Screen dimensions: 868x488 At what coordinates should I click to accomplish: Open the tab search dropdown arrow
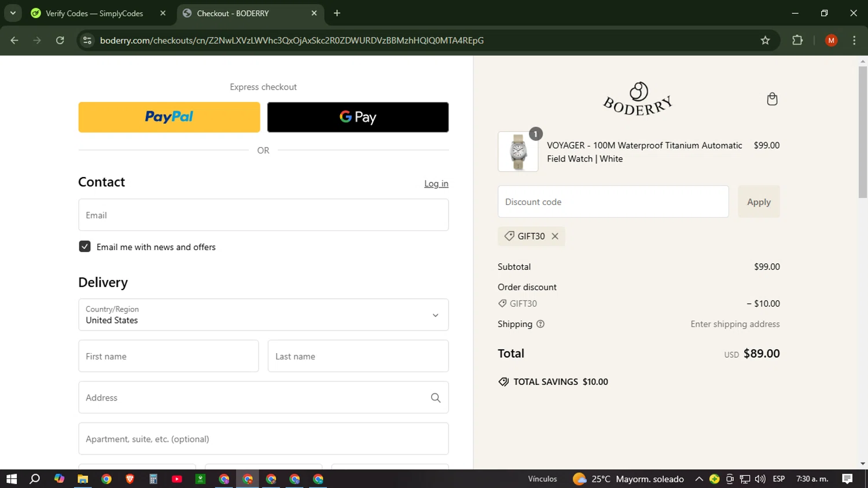pos(13,13)
